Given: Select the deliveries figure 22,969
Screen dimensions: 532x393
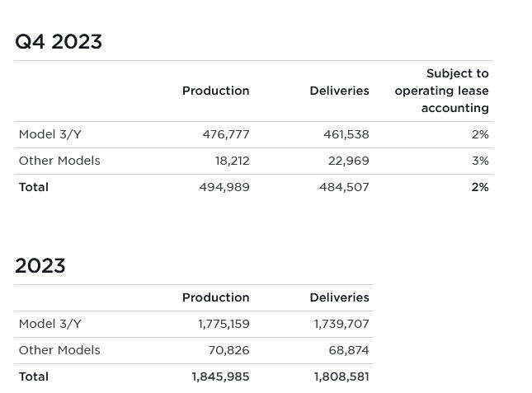Looking at the screenshot, I should (x=349, y=161).
